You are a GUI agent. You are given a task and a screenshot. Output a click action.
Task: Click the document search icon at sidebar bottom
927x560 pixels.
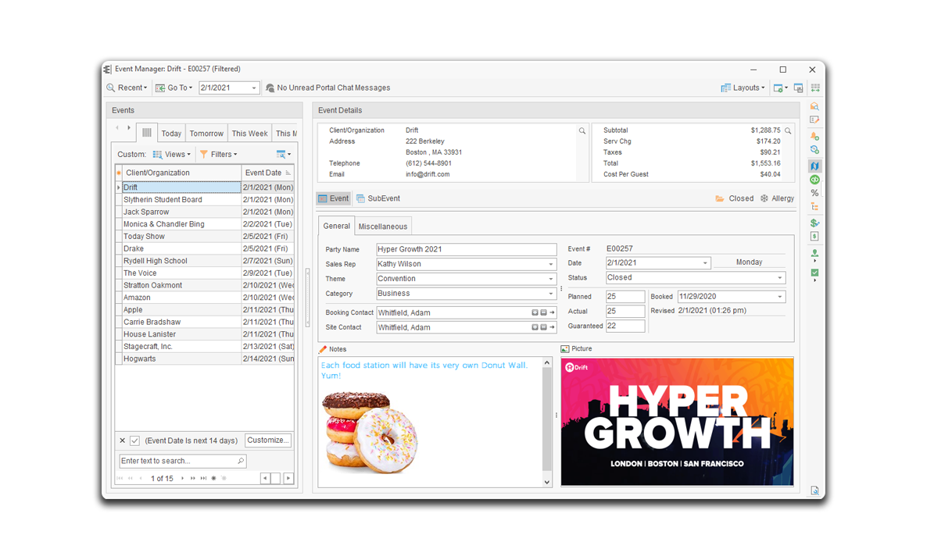click(814, 491)
